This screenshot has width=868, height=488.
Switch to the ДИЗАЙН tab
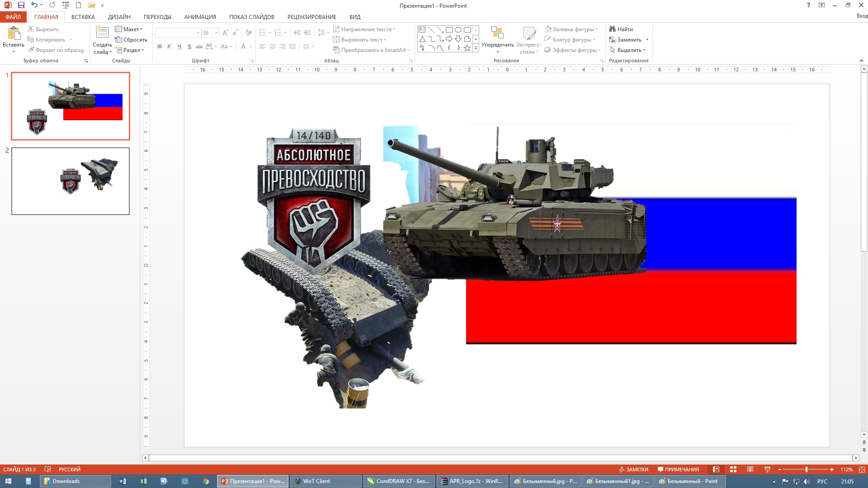pos(119,17)
